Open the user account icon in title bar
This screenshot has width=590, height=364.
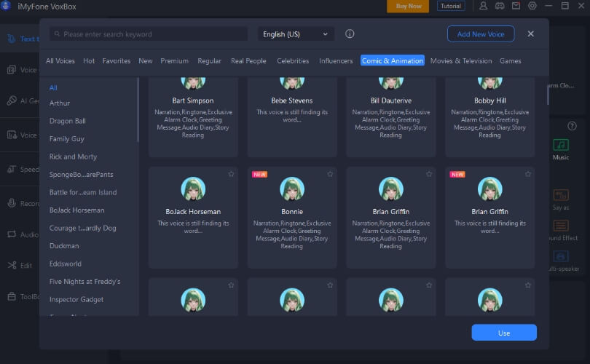pos(483,6)
